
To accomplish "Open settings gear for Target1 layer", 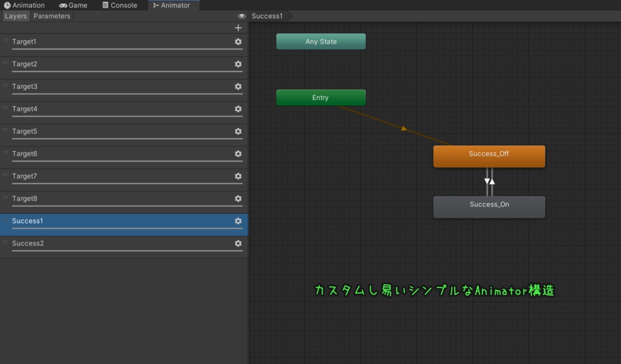I will point(238,42).
